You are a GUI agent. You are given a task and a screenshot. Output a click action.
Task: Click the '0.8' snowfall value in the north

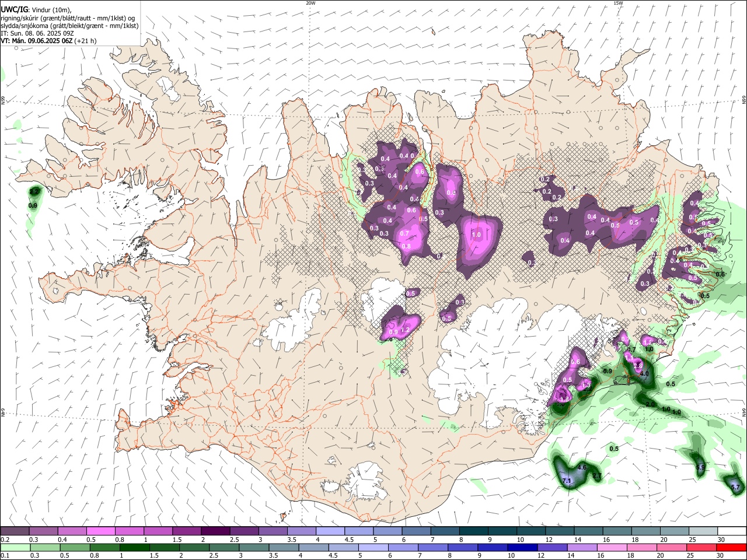(406, 246)
